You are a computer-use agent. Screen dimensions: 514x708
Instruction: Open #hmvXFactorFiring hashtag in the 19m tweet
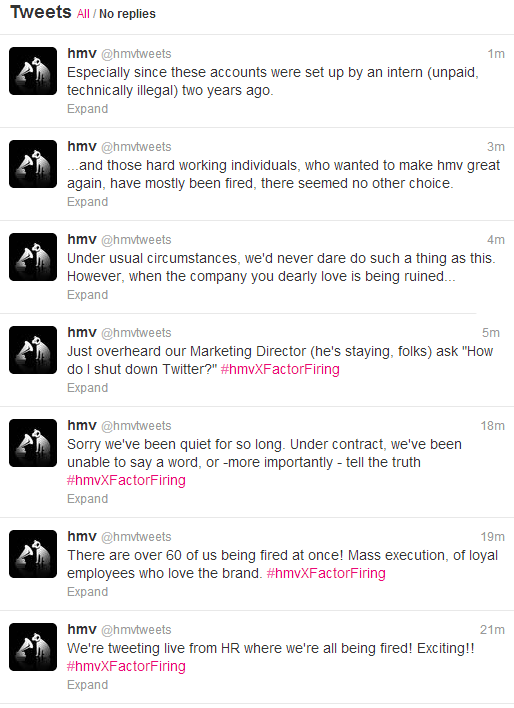326,573
